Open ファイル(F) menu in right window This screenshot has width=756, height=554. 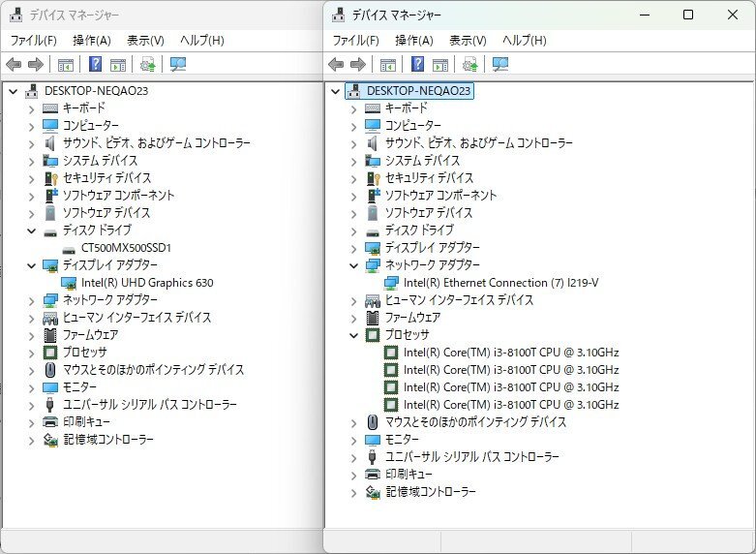click(355, 41)
